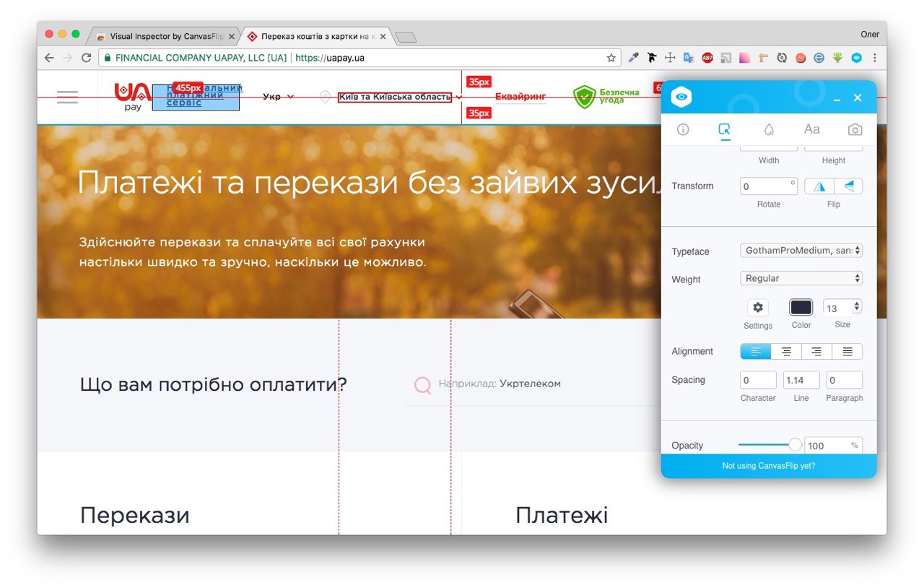Open the Еквайринг link
The image size is (924, 588).
520,96
